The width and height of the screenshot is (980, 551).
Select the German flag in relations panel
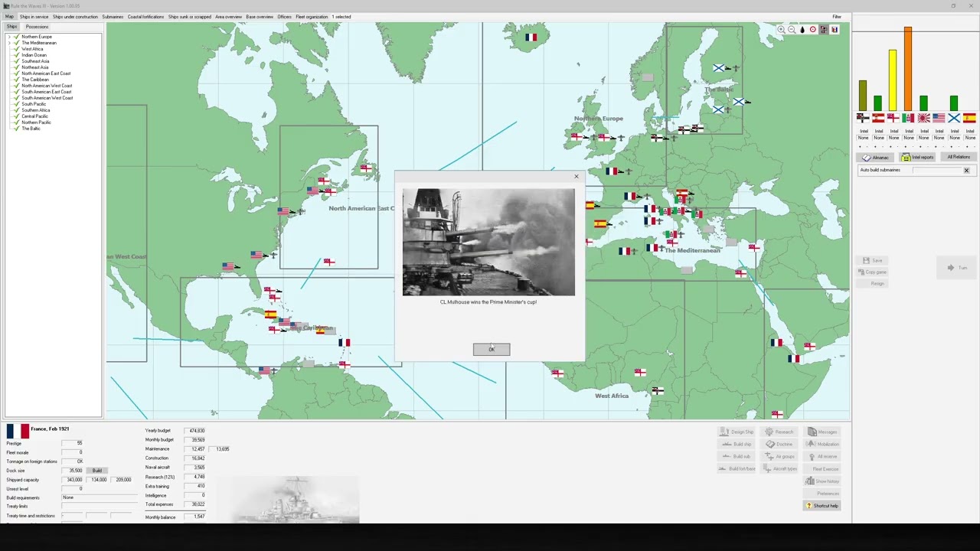(863, 118)
